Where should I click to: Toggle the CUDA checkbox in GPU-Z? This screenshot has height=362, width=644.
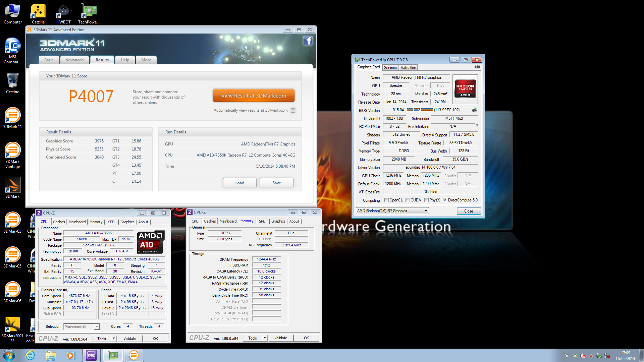(x=408, y=200)
